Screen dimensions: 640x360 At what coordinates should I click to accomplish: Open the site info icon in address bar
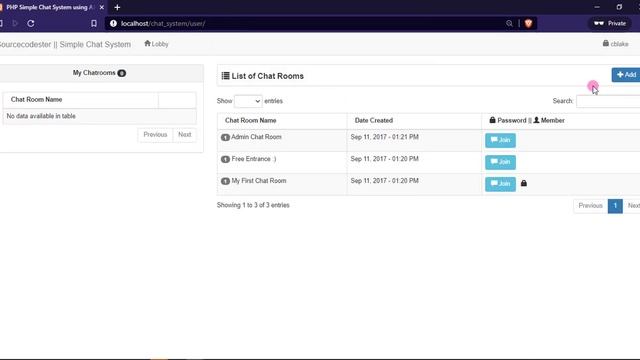[113, 23]
